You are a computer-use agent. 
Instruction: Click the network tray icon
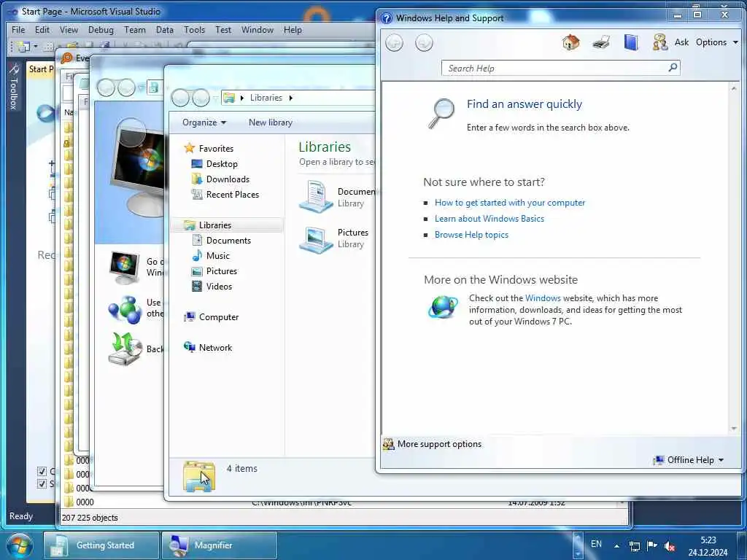click(x=634, y=546)
